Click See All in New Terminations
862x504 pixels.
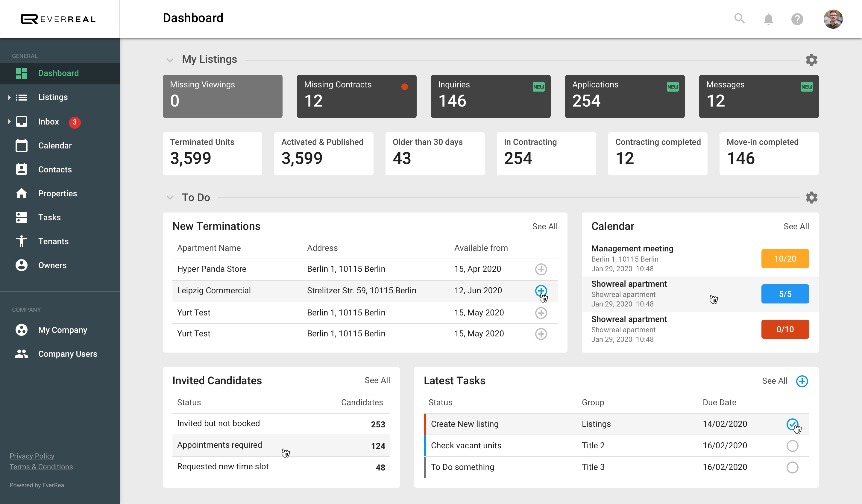point(544,226)
